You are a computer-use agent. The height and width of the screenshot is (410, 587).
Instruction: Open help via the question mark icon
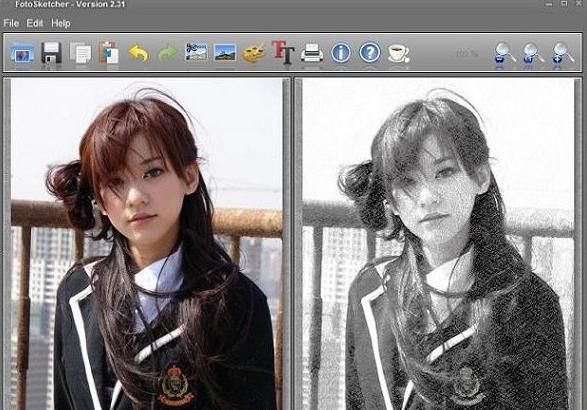click(370, 52)
